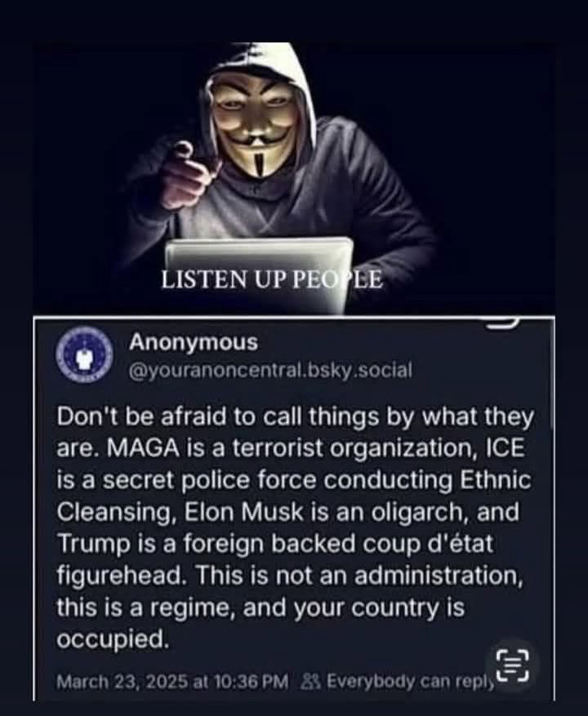This screenshot has width=588, height=716.
Task: Open the @youranoncentral.bsky.social handle
Action: [x=270, y=370]
